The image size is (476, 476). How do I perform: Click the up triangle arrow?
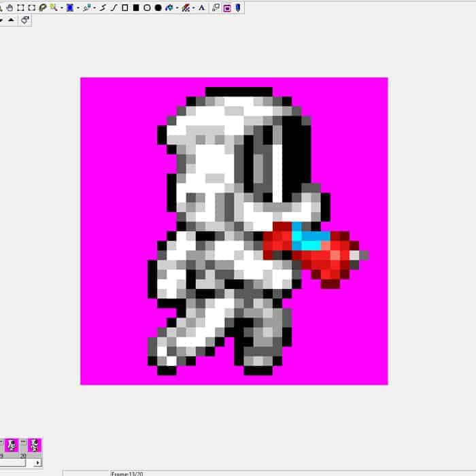point(12,20)
